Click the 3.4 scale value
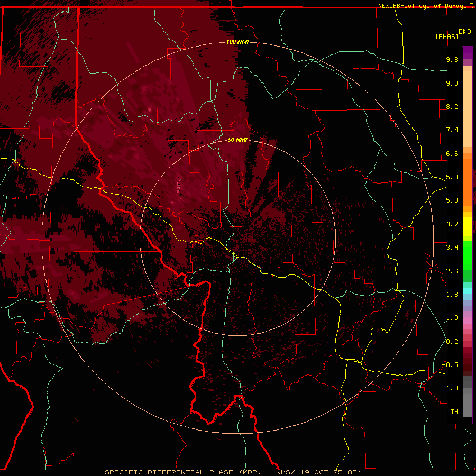Viewport: 476px width, 476px height. 452,248
